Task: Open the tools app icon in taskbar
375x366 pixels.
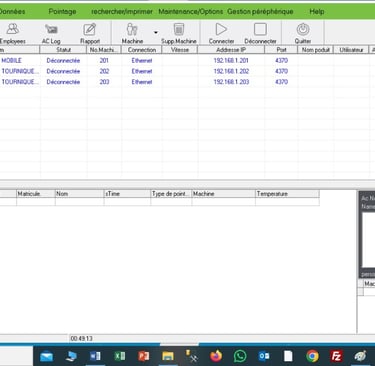Action: [192, 356]
